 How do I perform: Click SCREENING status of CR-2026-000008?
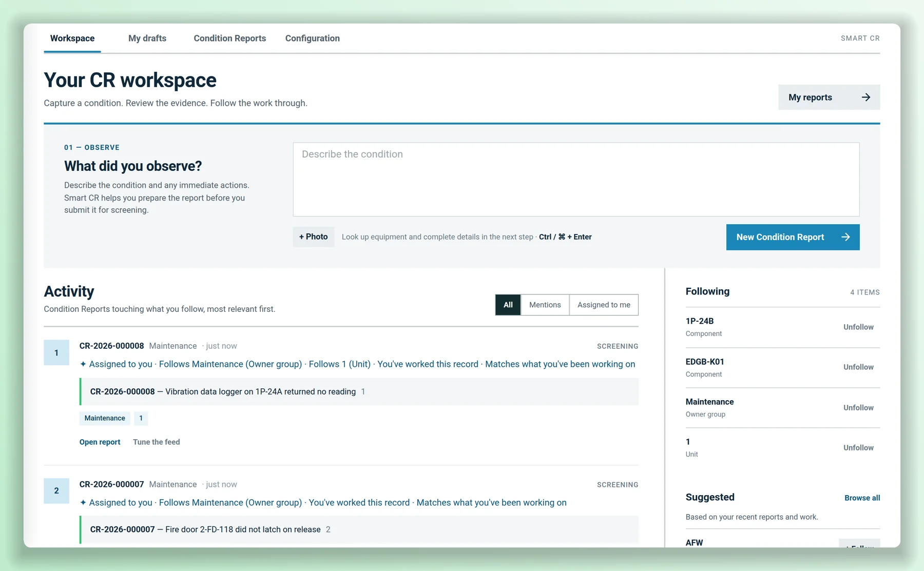[618, 346]
